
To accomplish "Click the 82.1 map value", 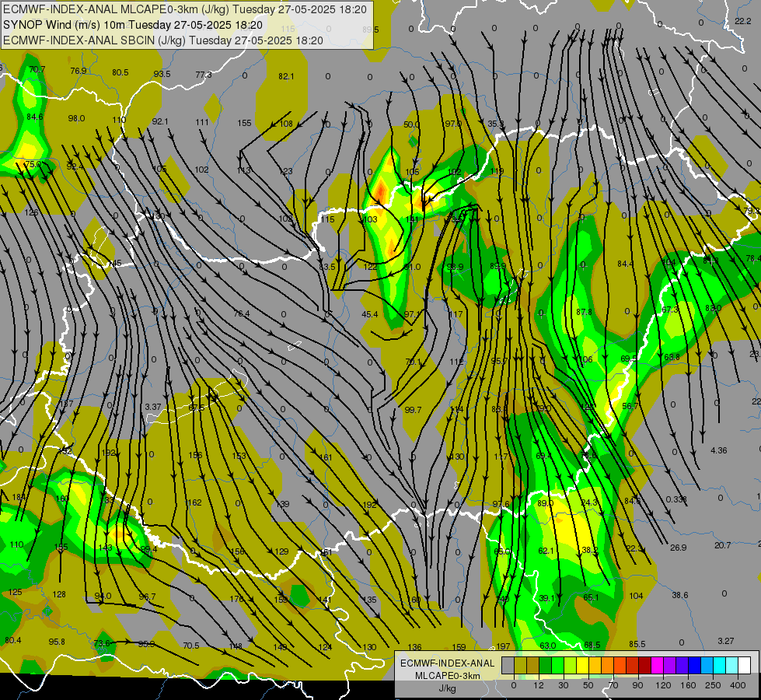I will point(286,76).
